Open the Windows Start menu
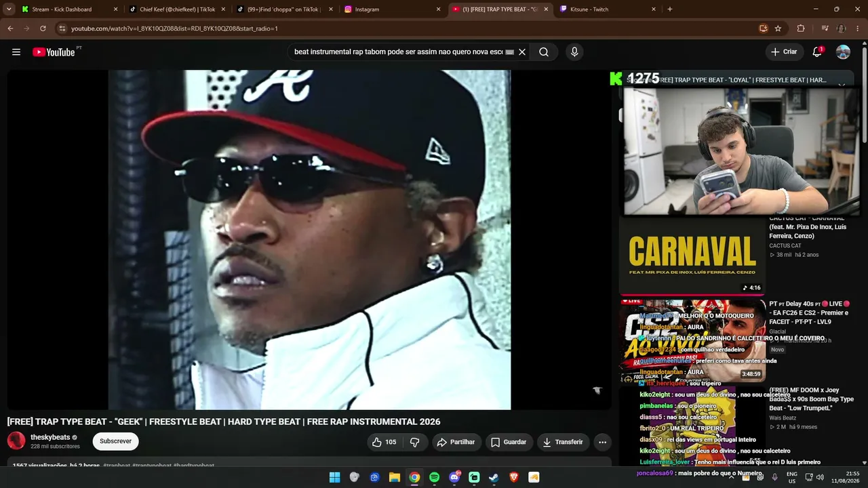This screenshot has width=868, height=488. pyautogui.click(x=334, y=477)
